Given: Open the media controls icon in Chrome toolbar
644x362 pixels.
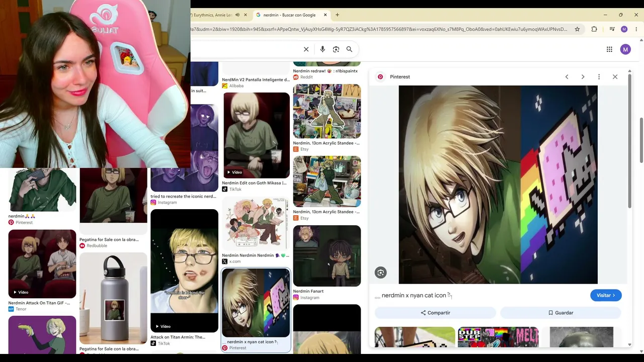Looking at the screenshot, I should 612,29.
